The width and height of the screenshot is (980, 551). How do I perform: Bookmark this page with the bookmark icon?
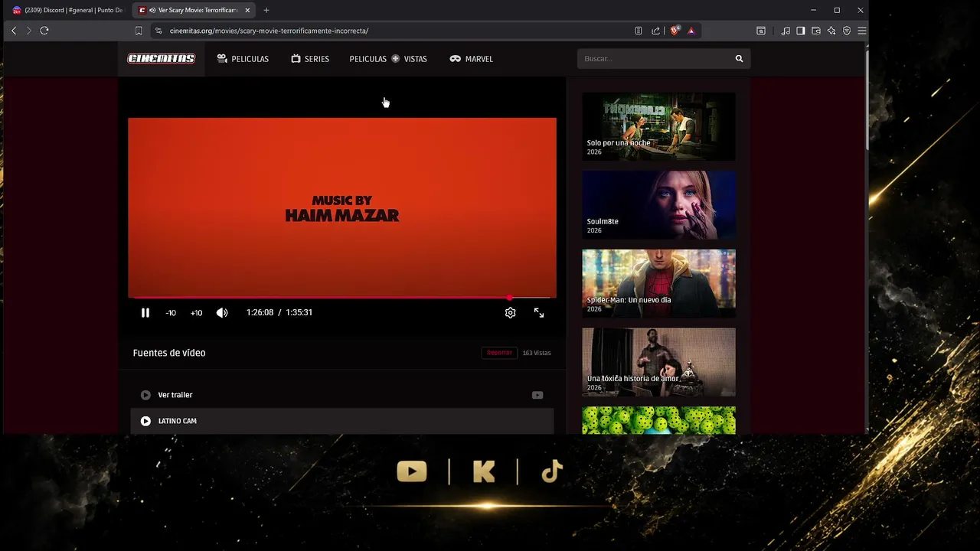pyautogui.click(x=139, y=31)
